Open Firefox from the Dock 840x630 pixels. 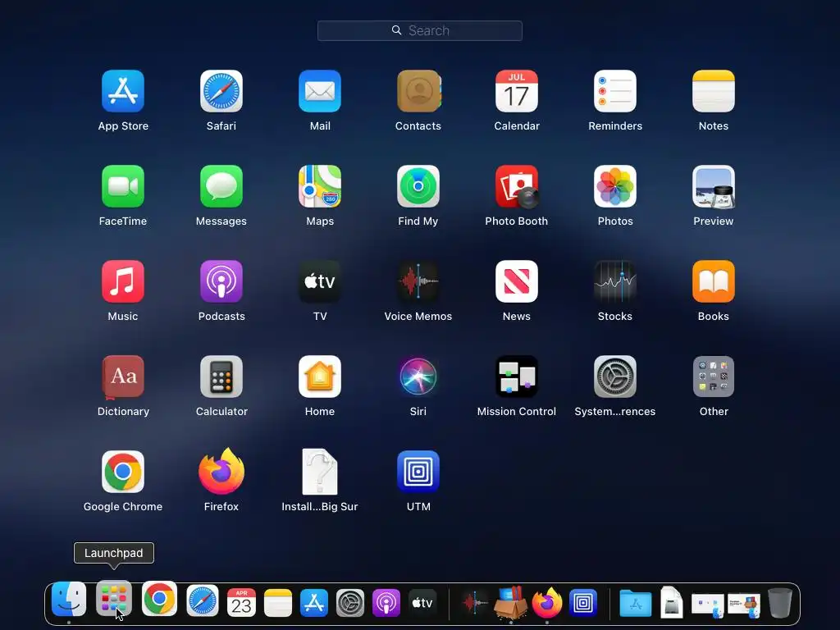point(547,602)
